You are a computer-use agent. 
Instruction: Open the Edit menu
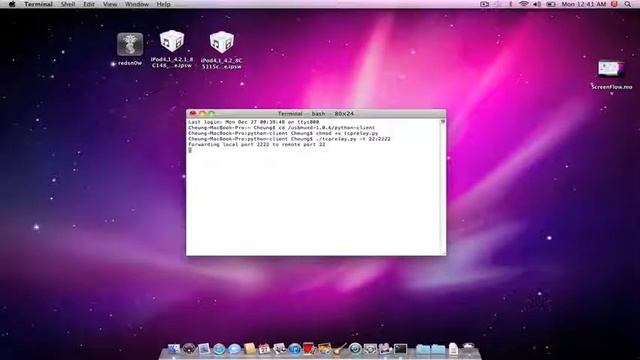(x=89, y=4)
